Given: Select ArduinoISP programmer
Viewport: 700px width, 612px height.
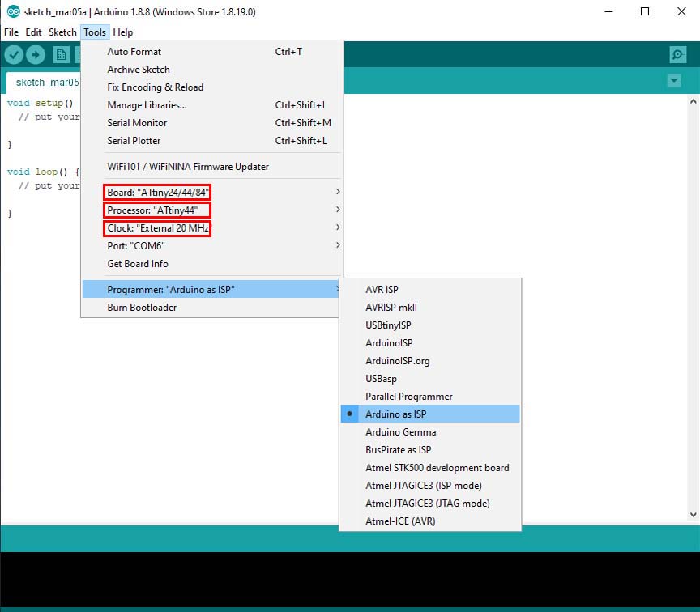Looking at the screenshot, I should click(430, 343).
